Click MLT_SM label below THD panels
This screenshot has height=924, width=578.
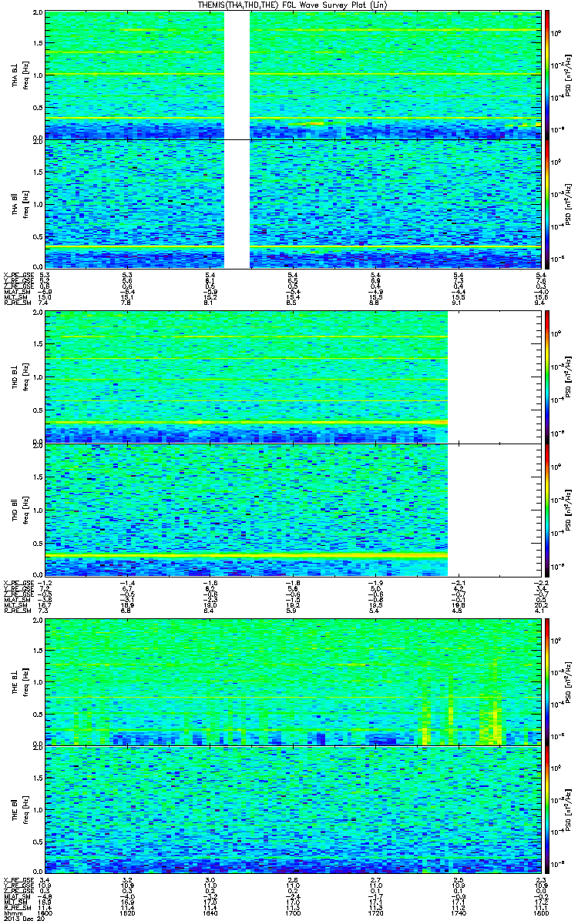point(16,607)
